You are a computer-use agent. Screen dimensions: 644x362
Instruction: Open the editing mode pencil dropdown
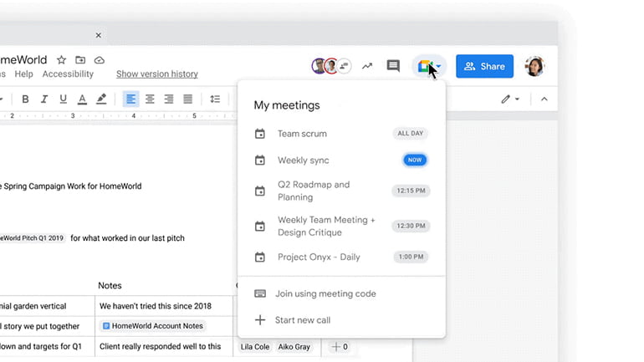tap(510, 99)
